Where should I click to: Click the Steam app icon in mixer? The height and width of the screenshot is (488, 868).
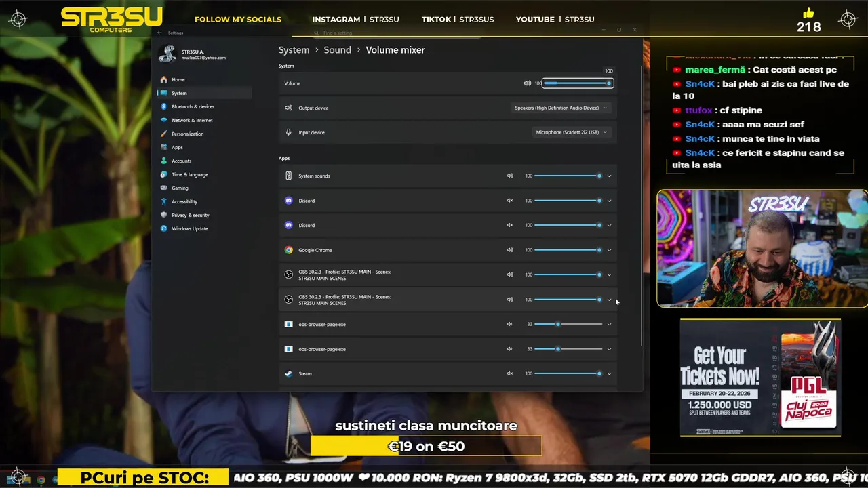[x=289, y=373]
